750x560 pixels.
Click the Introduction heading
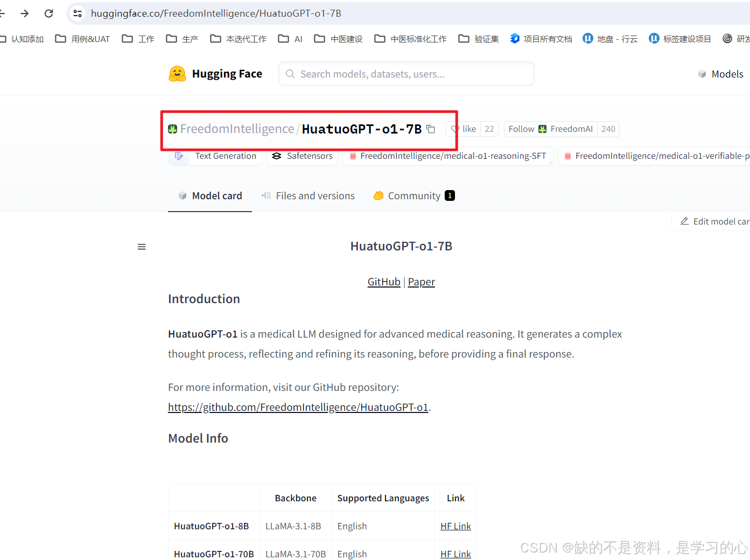(204, 299)
